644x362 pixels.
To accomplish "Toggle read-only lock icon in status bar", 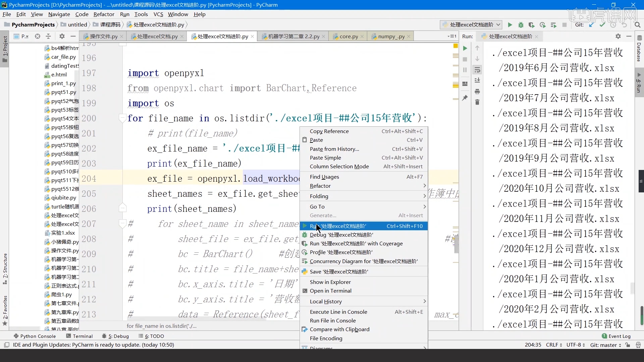I will point(628,345).
